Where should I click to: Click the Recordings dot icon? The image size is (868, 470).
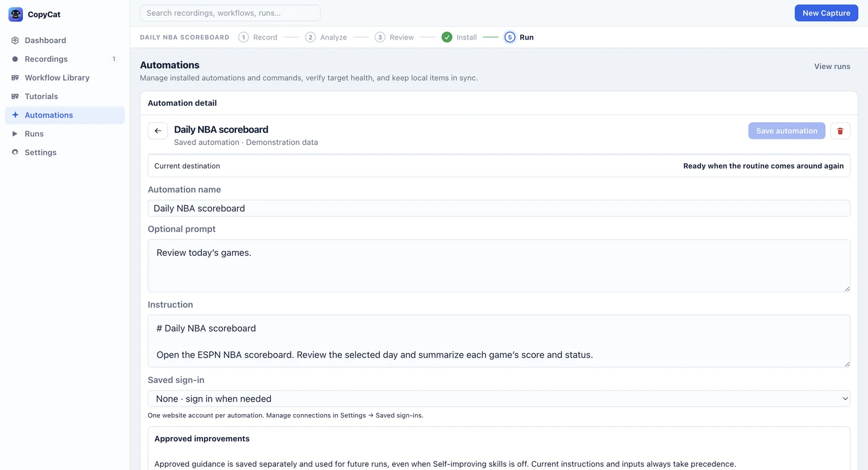(15, 59)
